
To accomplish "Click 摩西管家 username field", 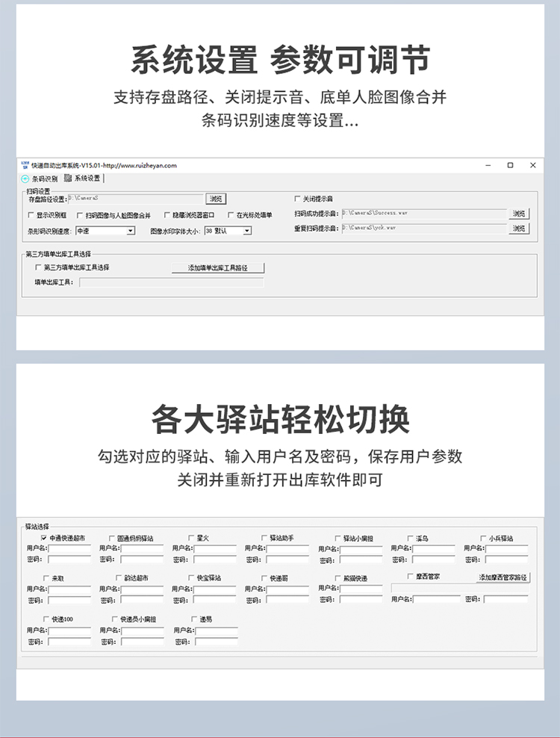I will pos(437,598).
